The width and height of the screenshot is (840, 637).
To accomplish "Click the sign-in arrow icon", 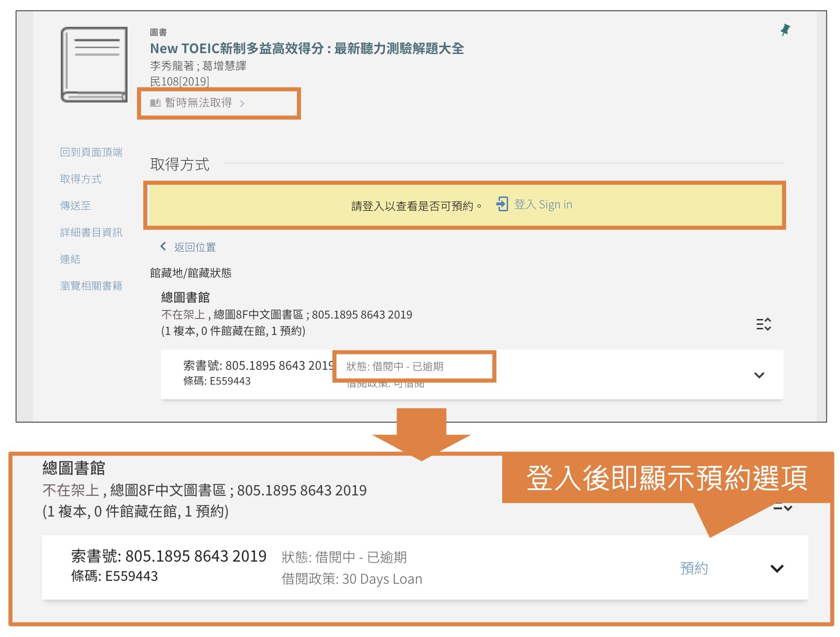I will pyautogui.click(x=502, y=204).
